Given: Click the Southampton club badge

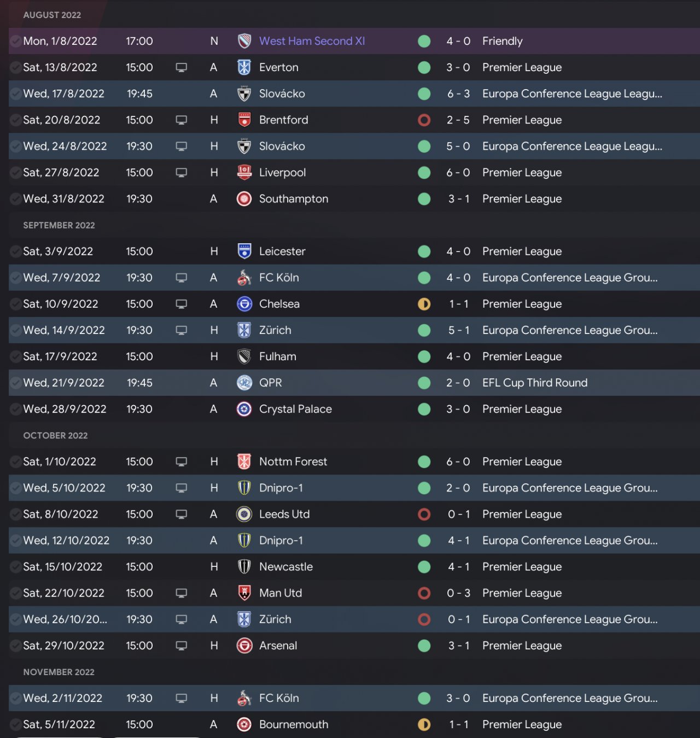Looking at the screenshot, I should click(x=244, y=199).
